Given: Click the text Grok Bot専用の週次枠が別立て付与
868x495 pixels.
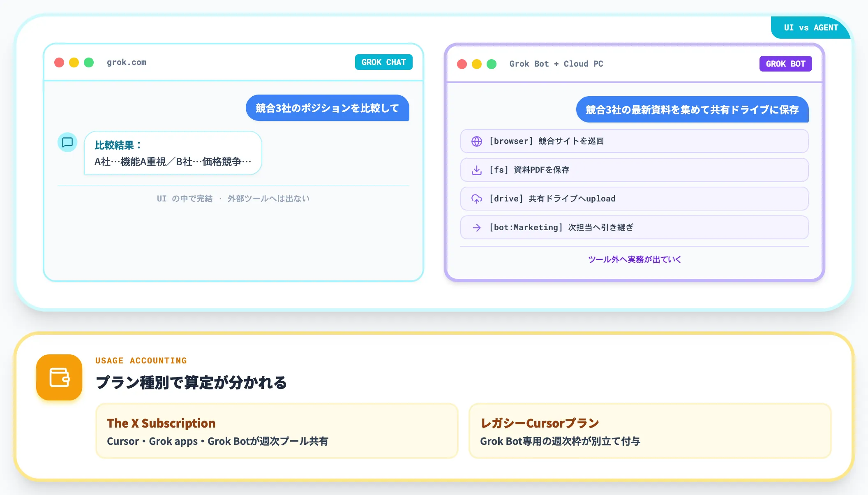Looking at the screenshot, I should coord(560,442).
